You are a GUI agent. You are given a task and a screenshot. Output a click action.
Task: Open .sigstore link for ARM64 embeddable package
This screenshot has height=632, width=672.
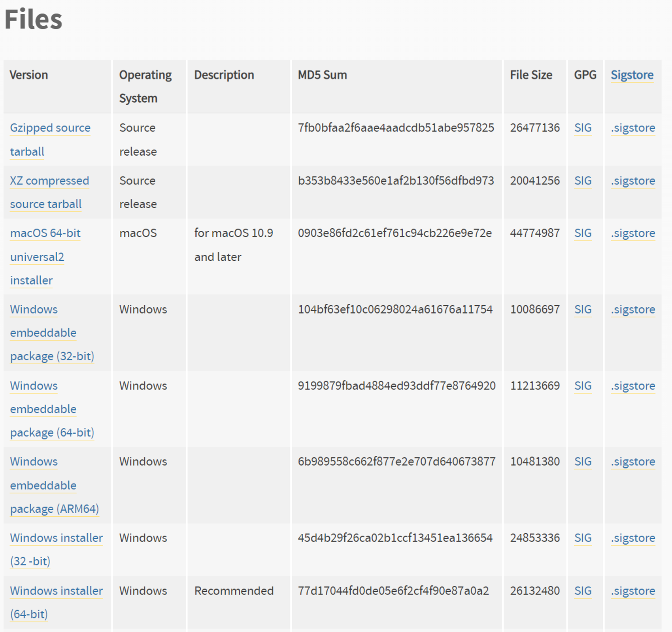633,462
